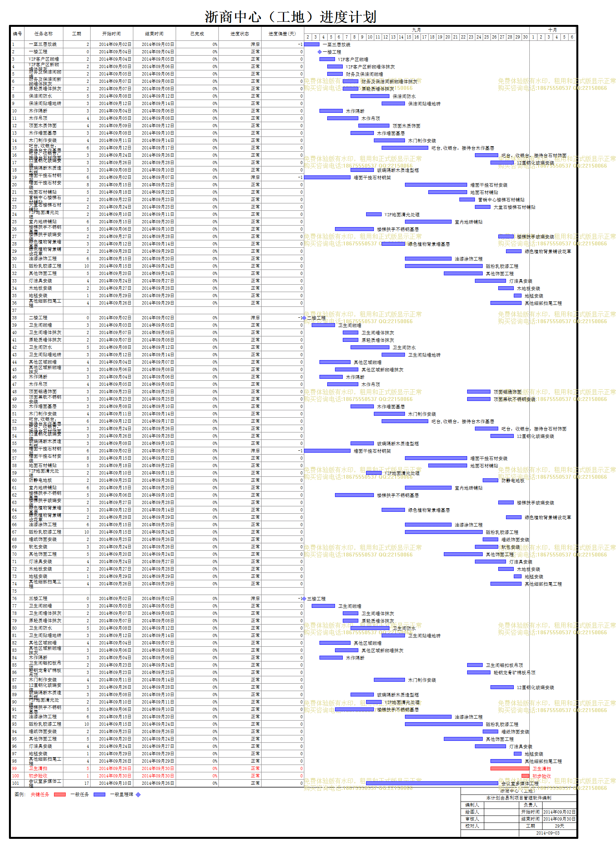Select task name 软包安装 in row 69
Image resolution: width=616 pixels, height=847 pixels.
pyautogui.click(x=38, y=547)
